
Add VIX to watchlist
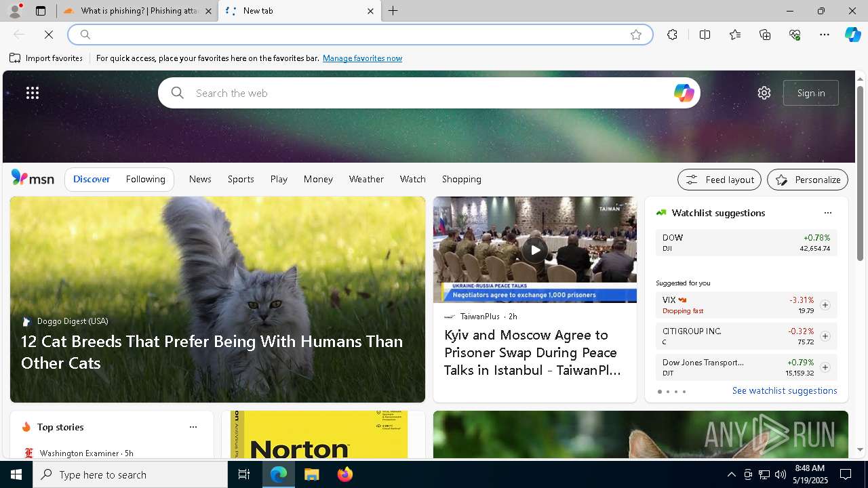825,305
